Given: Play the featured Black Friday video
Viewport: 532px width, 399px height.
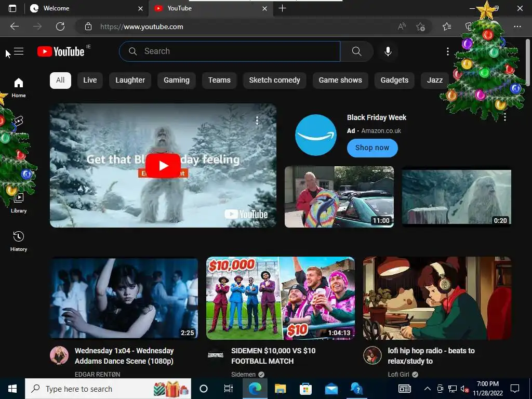Looking at the screenshot, I should pos(163,165).
